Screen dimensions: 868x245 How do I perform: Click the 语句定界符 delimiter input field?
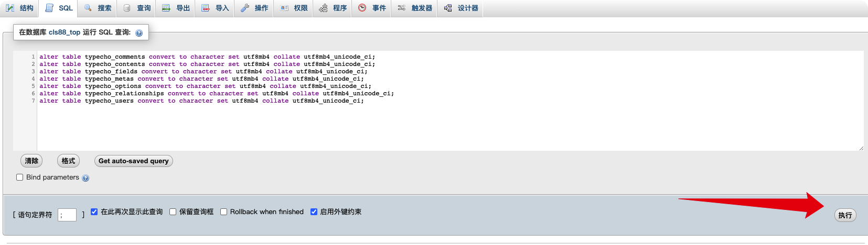[x=67, y=215]
